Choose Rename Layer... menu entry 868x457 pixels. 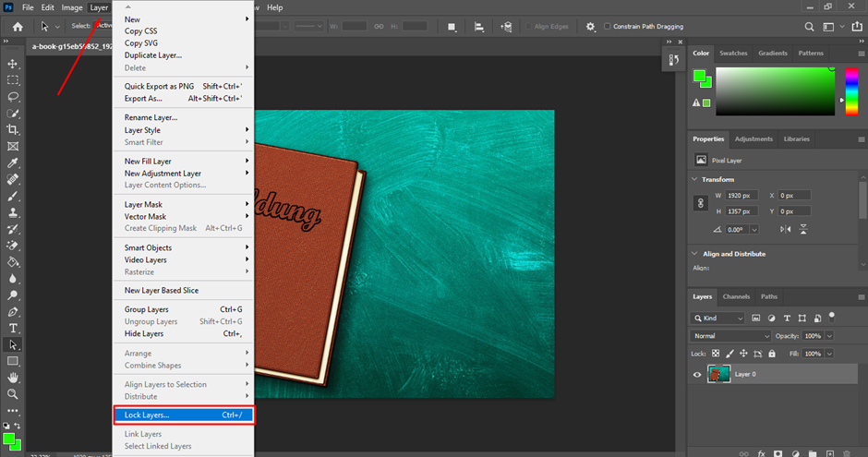(183, 117)
